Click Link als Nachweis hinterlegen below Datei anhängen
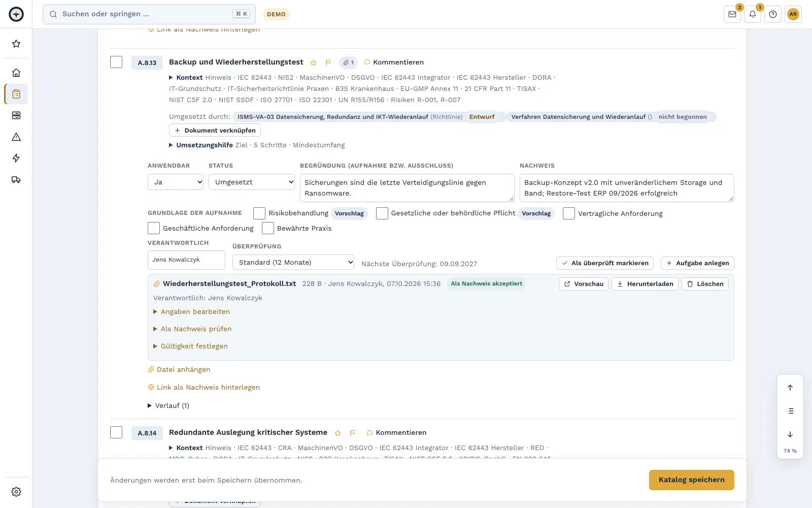 [x=204, y=387]
